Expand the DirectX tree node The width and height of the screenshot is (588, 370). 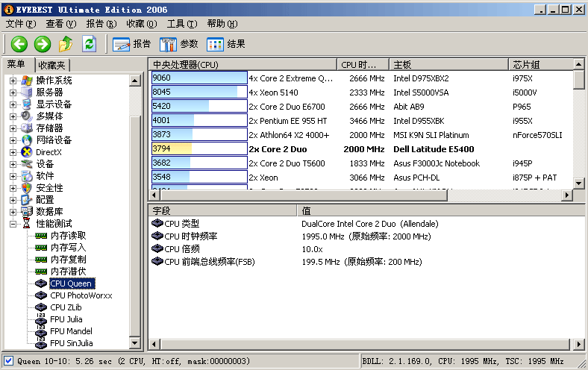point(13,153)
